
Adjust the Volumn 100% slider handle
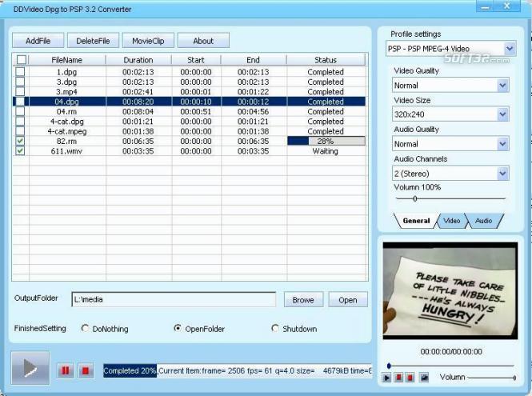point(415,198)
